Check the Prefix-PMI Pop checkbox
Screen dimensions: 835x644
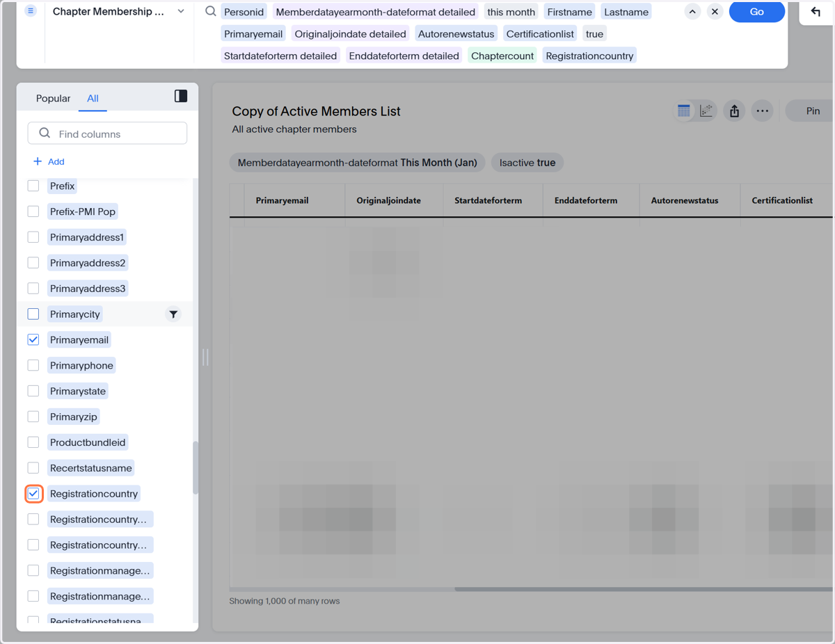pos(33,211)
